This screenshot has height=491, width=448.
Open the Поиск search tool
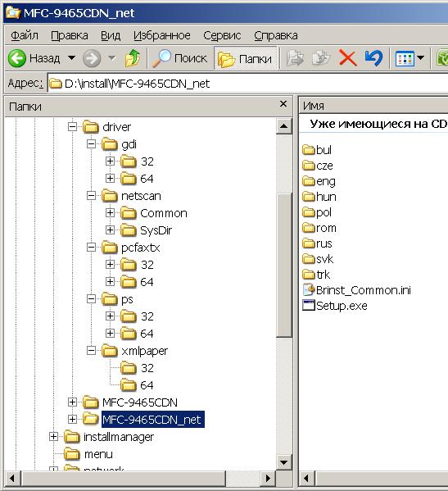179,58
